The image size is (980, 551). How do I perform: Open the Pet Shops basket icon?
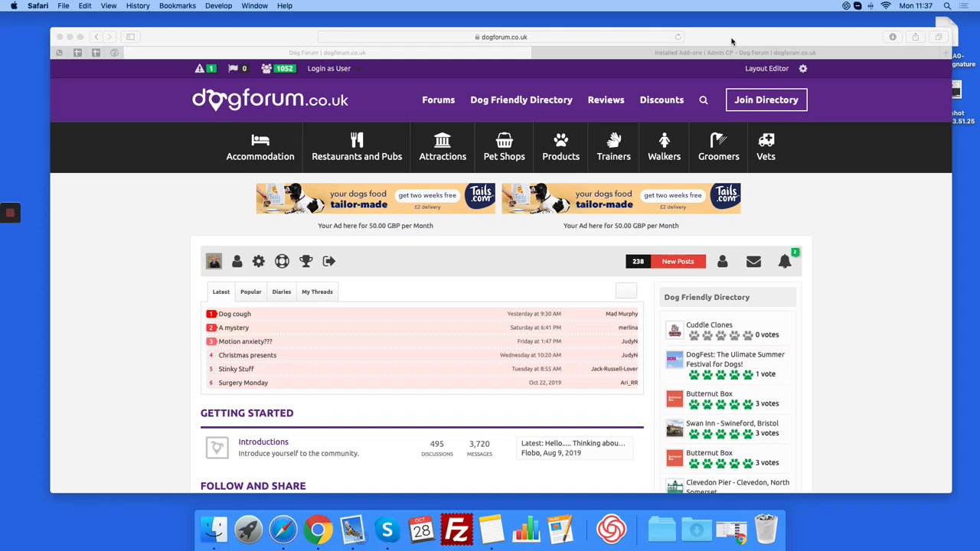point(504,140)
